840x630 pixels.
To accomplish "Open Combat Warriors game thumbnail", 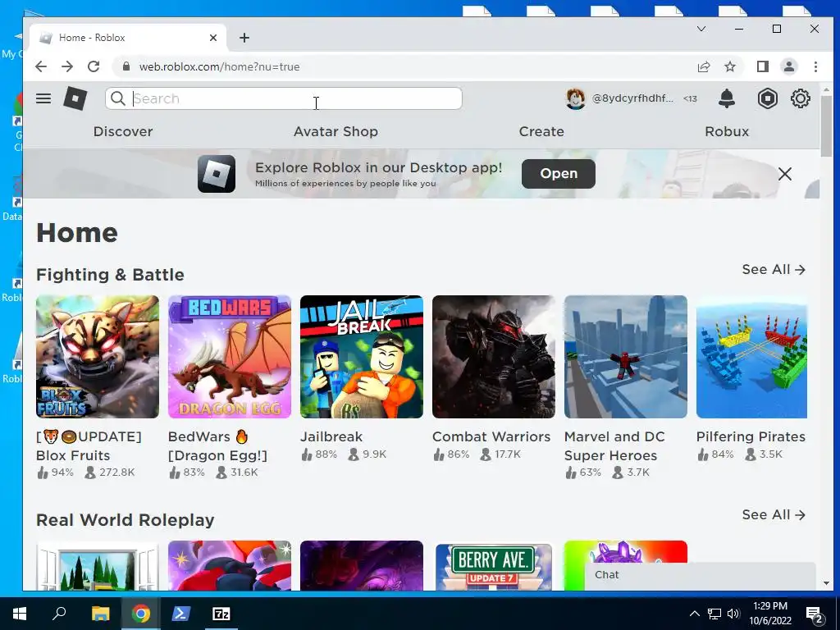I will coord(493,357).
